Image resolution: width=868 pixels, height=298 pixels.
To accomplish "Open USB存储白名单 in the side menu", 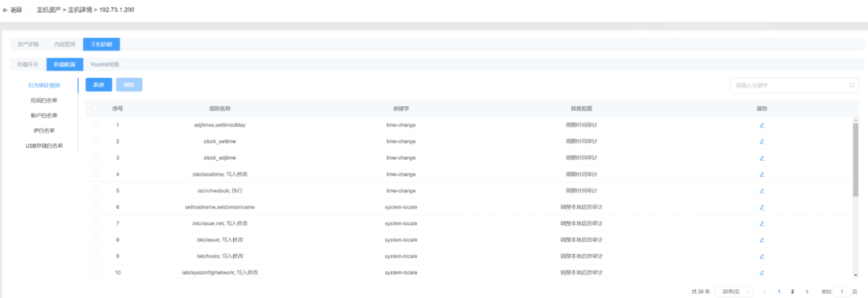I will pyautogui.click(x=44, y=146).
